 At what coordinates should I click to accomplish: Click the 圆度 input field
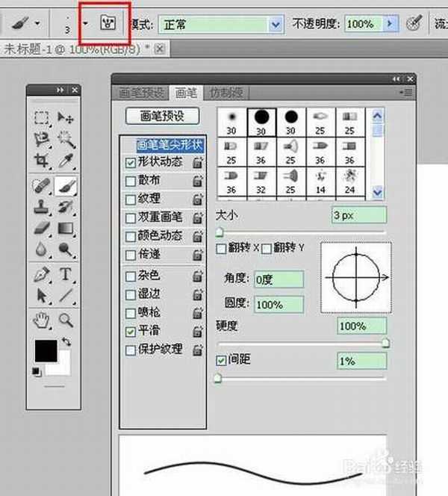click(279, 305)
